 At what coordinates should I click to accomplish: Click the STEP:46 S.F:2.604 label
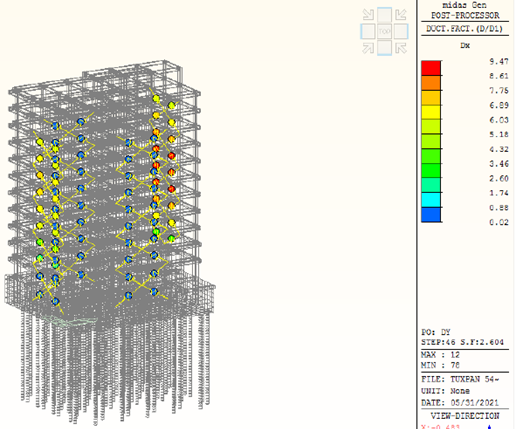pyautogui.click(x=462, y=342)
